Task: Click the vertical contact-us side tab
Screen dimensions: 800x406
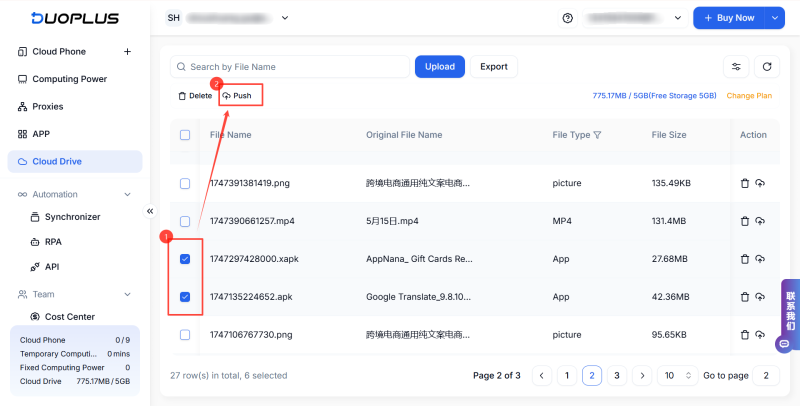Action: pyautogui.click(x=790, y=310)
